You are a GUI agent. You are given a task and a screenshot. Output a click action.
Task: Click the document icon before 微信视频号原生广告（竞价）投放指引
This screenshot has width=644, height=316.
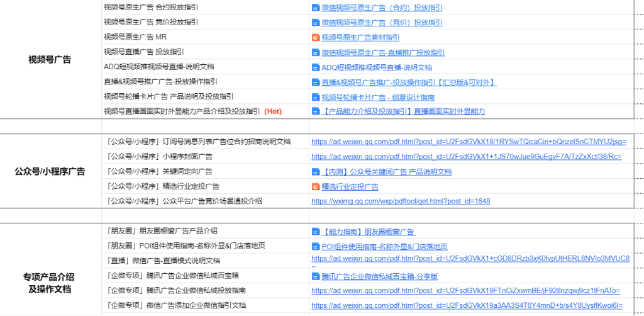[x=316, y=23]
